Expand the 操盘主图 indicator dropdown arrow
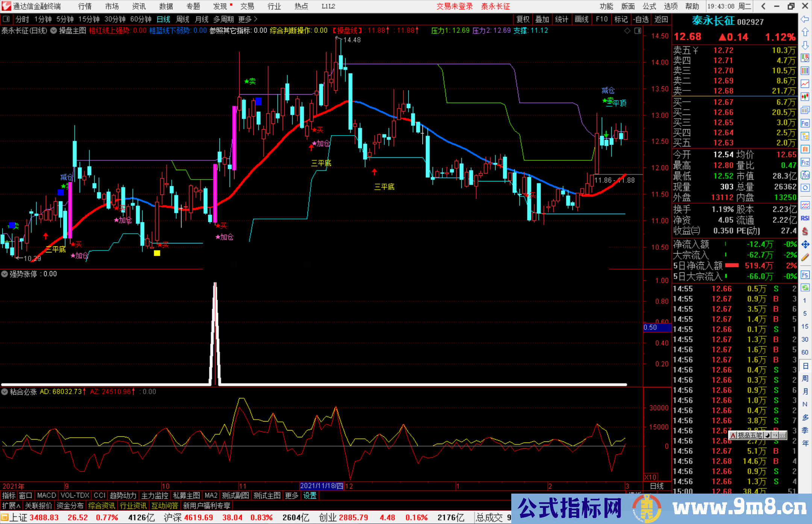Screen dimensions: 812x524 pyautogui.click(x=54, y=31)
